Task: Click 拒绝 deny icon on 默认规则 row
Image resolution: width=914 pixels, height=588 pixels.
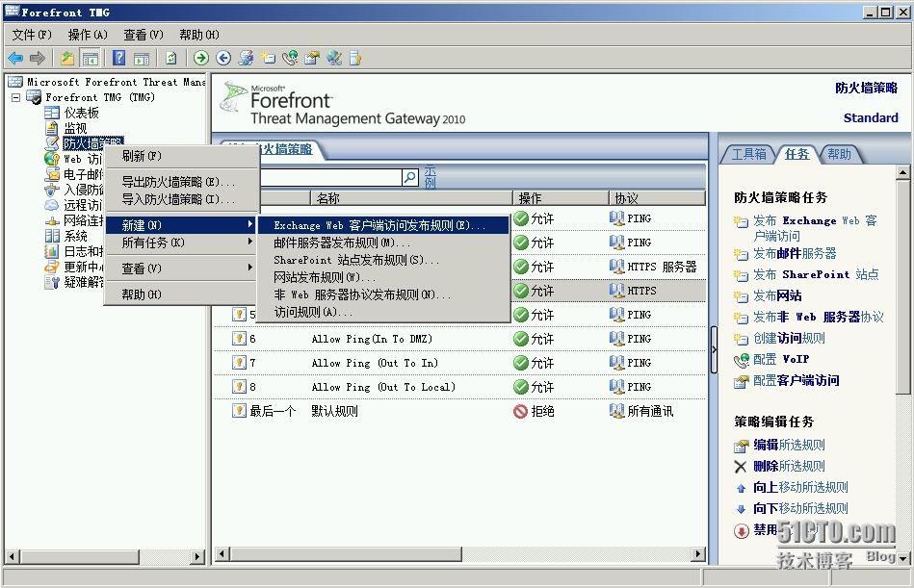Action: click(520, 411)
